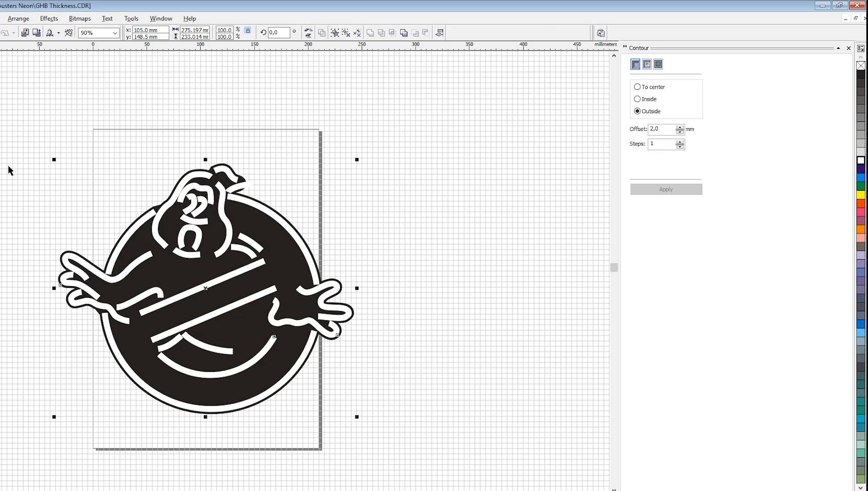This screenshot has width=868, height=491.
Task: Click the Import icon in toolbar
Action: pyautogui.click(x=25, y=32)
